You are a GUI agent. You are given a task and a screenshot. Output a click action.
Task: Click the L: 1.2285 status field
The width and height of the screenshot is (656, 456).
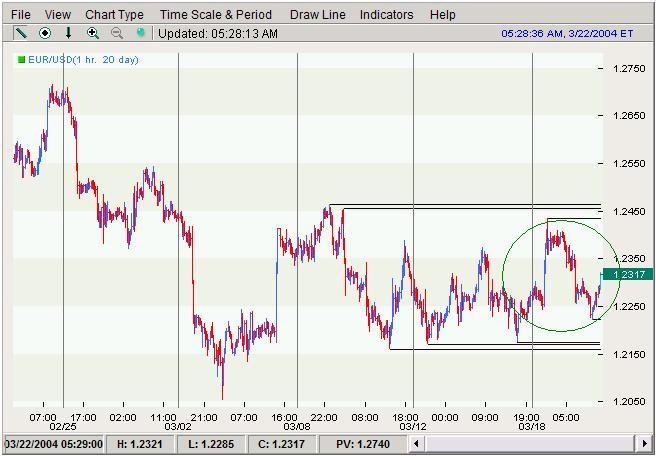(x=211, y=443)
